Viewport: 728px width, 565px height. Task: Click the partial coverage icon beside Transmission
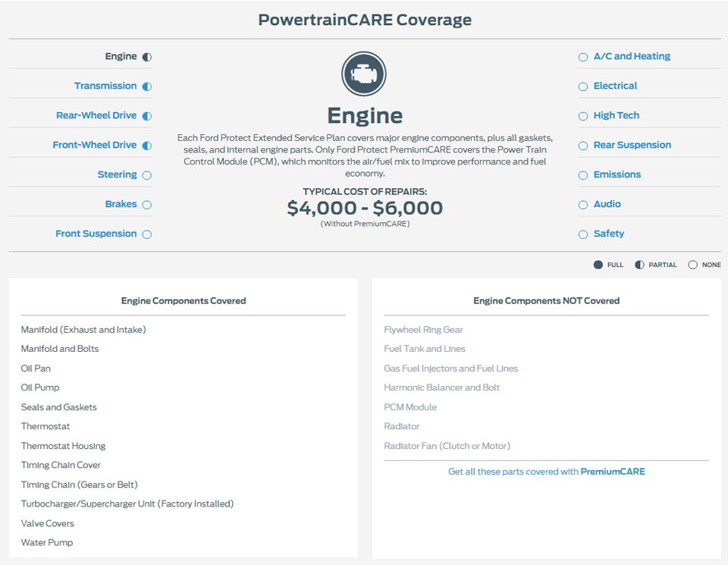(146, 86)
